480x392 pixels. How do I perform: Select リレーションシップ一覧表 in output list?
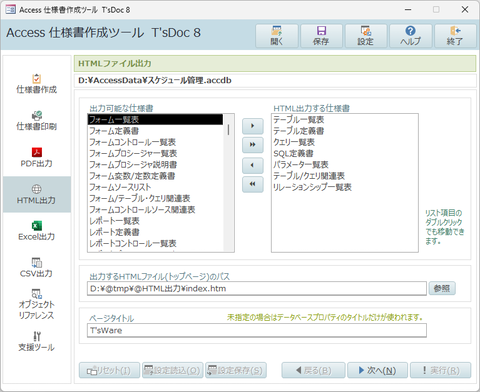point(345,187)
